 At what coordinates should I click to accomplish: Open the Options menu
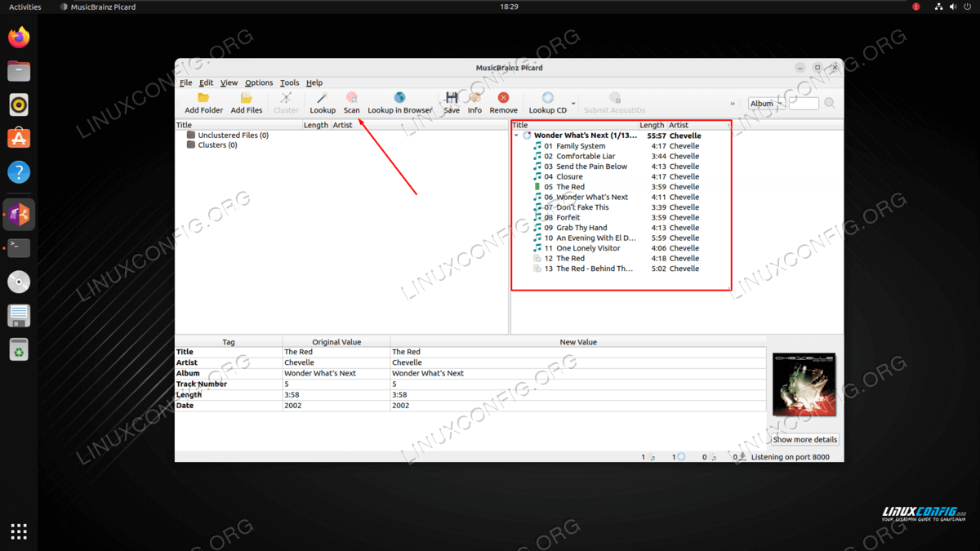(x=259, y=82)
